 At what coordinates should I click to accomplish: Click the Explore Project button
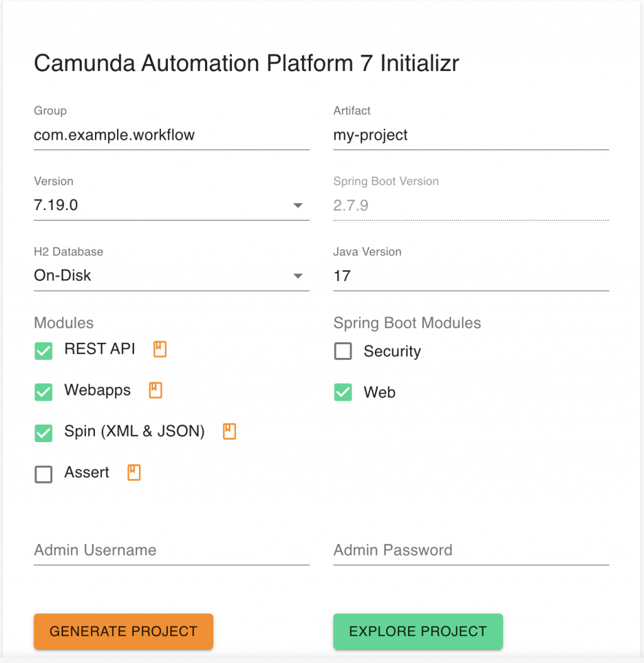click(418, 631)
